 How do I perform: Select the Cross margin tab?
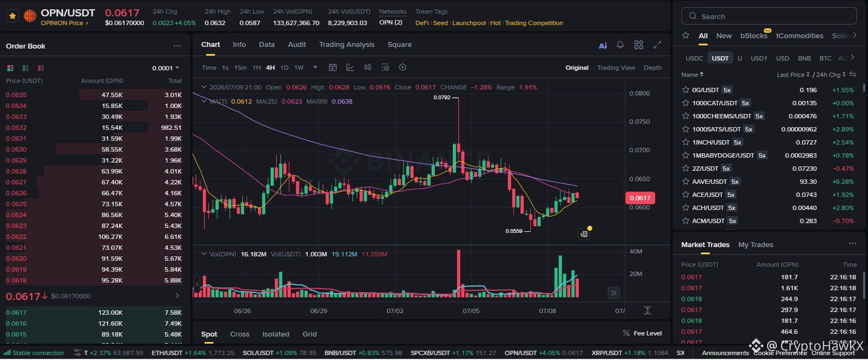[240, 334]
